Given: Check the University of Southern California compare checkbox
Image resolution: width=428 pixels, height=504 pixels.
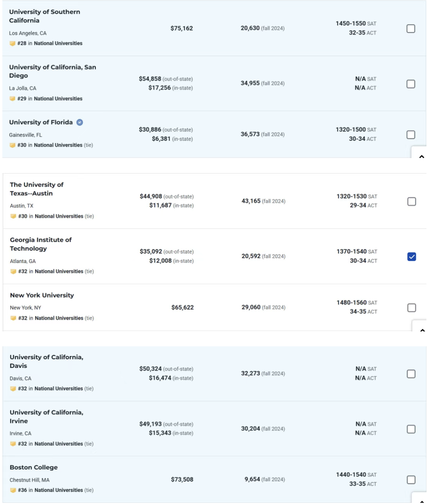Looking at the screenshot, I should tap(411, 29).
